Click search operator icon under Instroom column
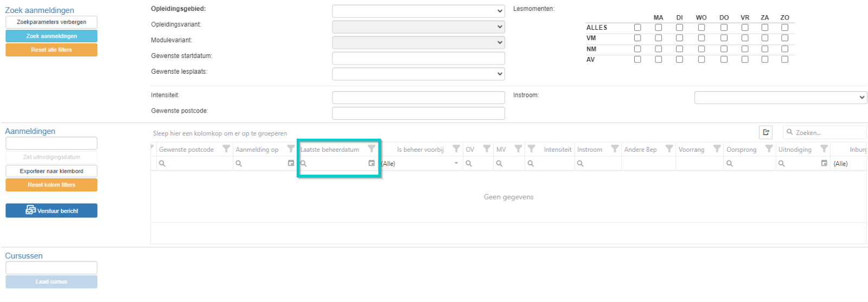Image resolution: width=868 pixels, height=302 pixels. 580,163
